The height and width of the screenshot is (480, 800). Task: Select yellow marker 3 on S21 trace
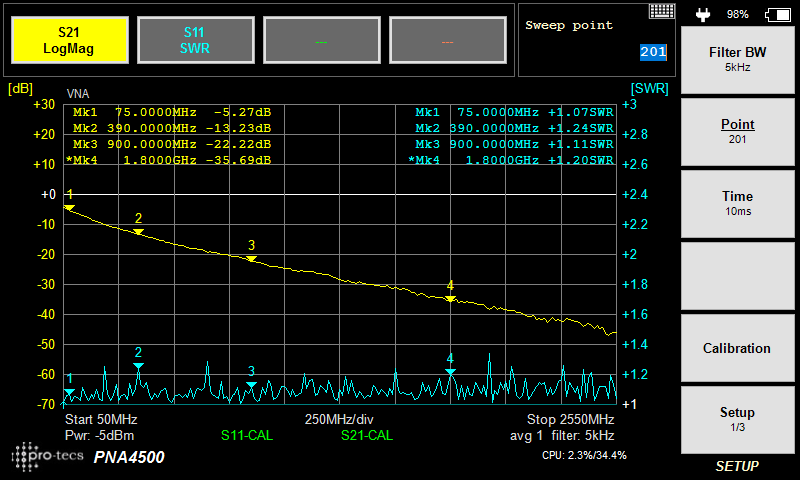(251, 258)
